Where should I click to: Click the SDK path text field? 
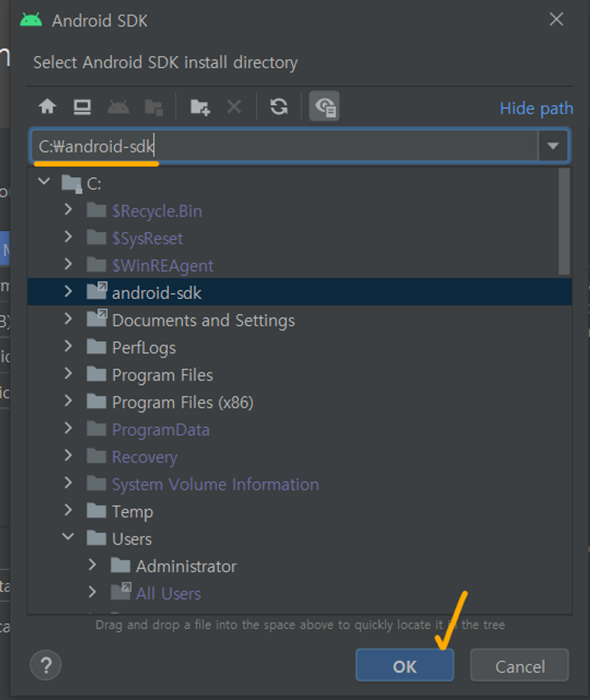tap(284, 146)
